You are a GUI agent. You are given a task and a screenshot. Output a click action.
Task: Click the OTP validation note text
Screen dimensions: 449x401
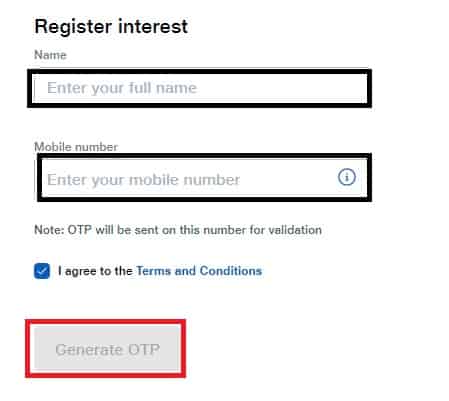[x=178, y=230]
